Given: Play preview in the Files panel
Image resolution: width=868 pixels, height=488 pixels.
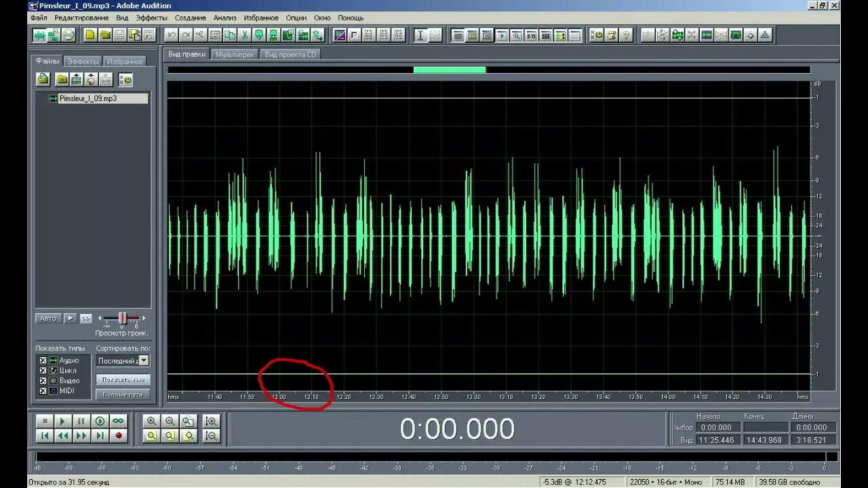Looking at the screenshot, I should [71, 319].
